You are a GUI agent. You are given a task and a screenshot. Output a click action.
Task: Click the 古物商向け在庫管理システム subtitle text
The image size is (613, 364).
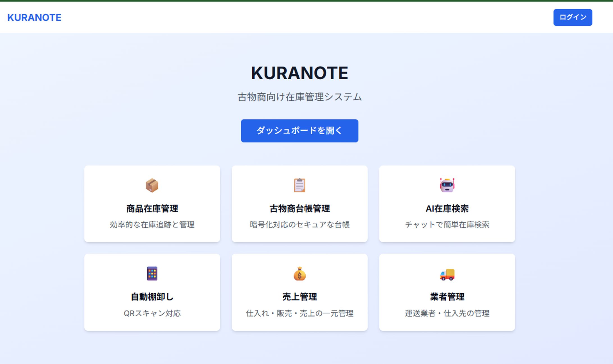(x=299, y=97)
